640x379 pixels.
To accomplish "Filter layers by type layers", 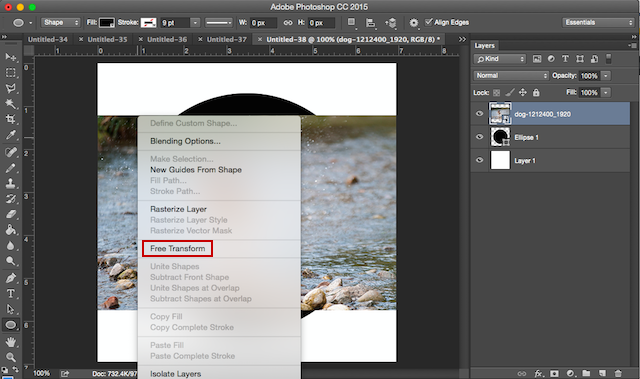I will [565, 59].
